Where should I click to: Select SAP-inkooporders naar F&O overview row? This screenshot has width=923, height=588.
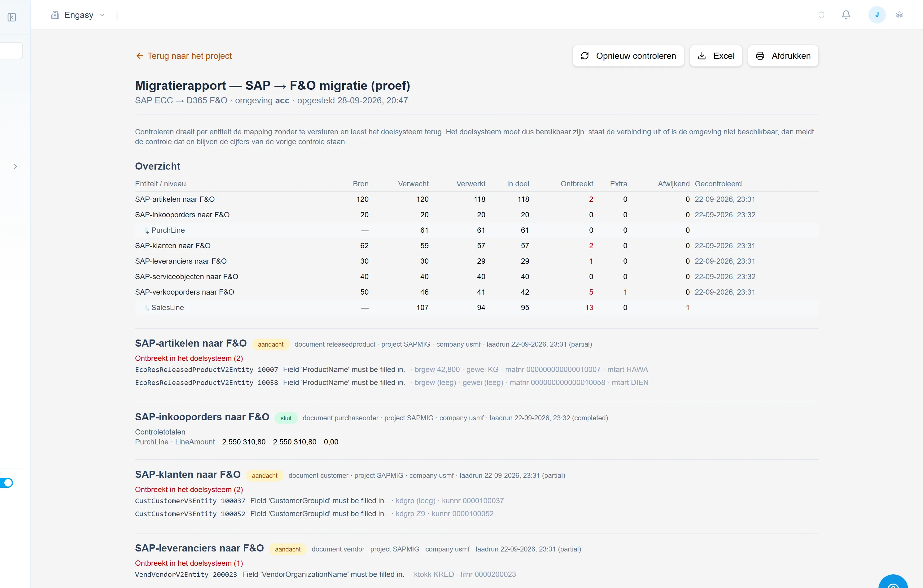point(476,215)
